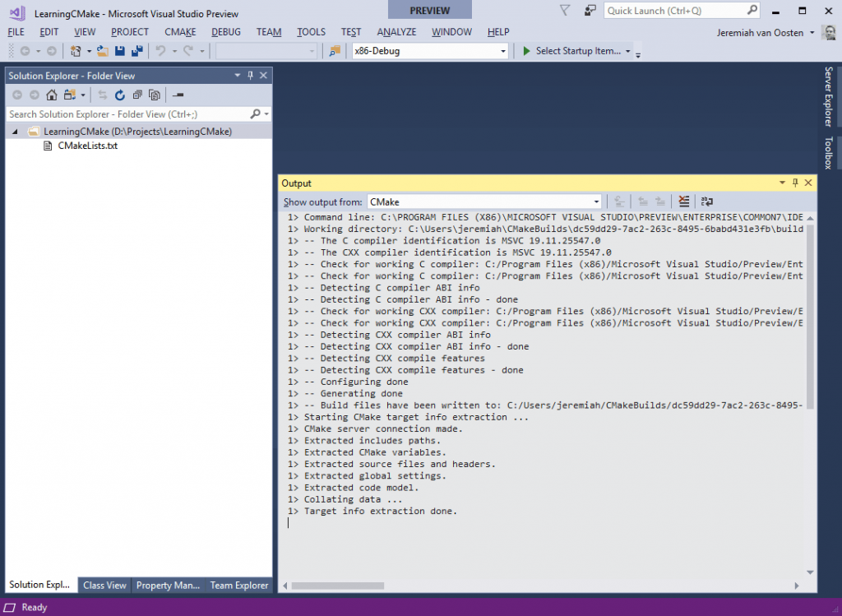Click the Undo arrow icon

tap(160, 51)
